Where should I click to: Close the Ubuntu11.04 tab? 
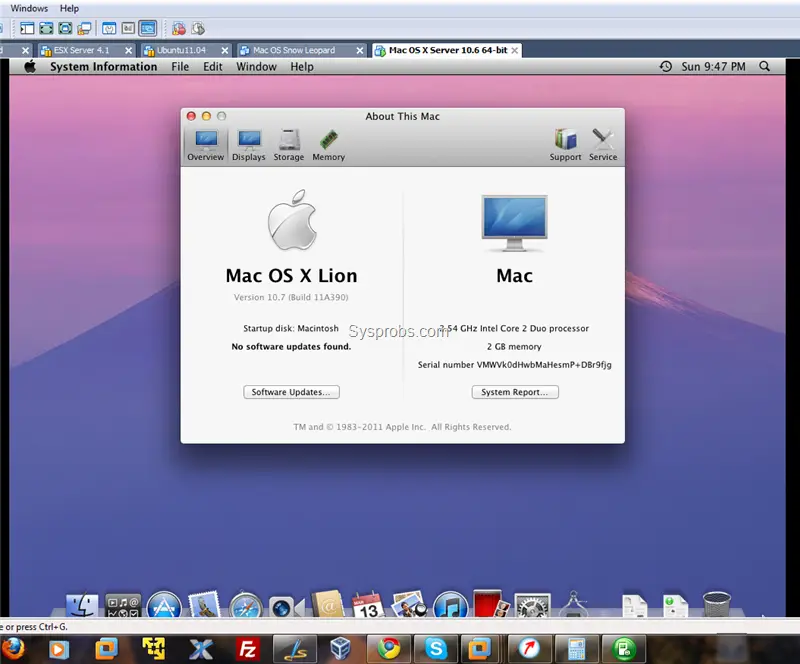click(224, 51)
